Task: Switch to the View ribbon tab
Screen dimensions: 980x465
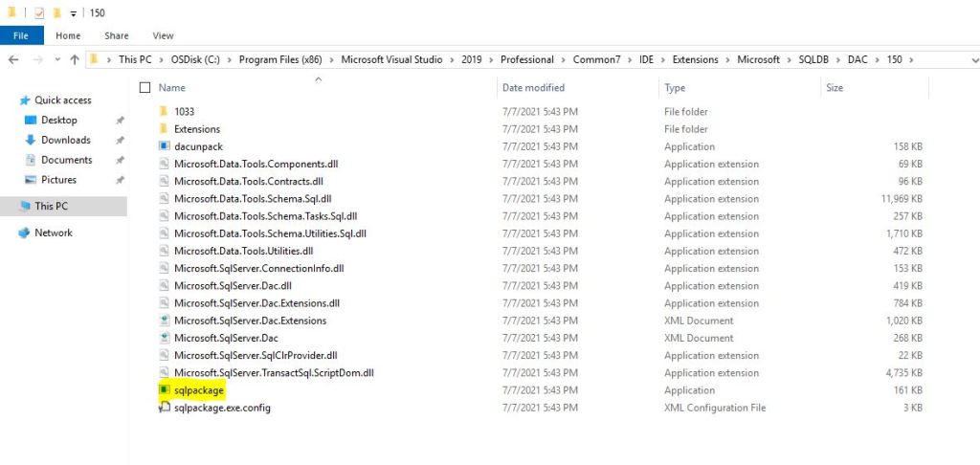Action: pos(163,35)
